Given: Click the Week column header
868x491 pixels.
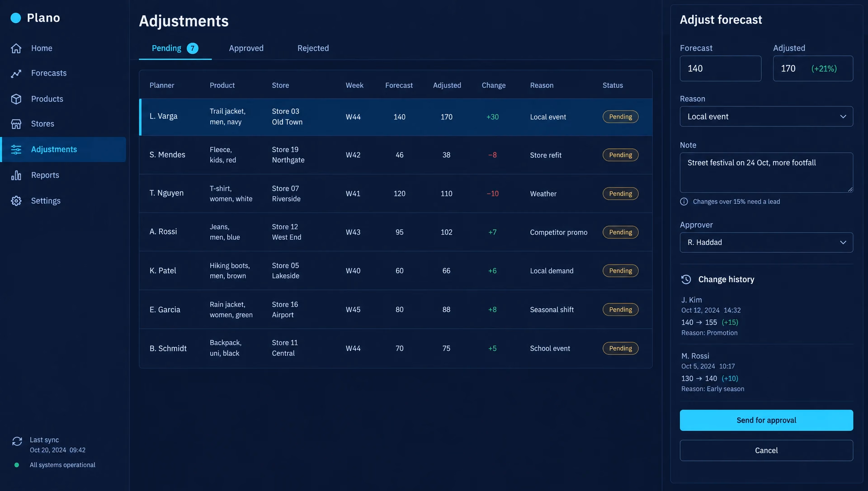Looking at the screenshot, I should point(354,85).
